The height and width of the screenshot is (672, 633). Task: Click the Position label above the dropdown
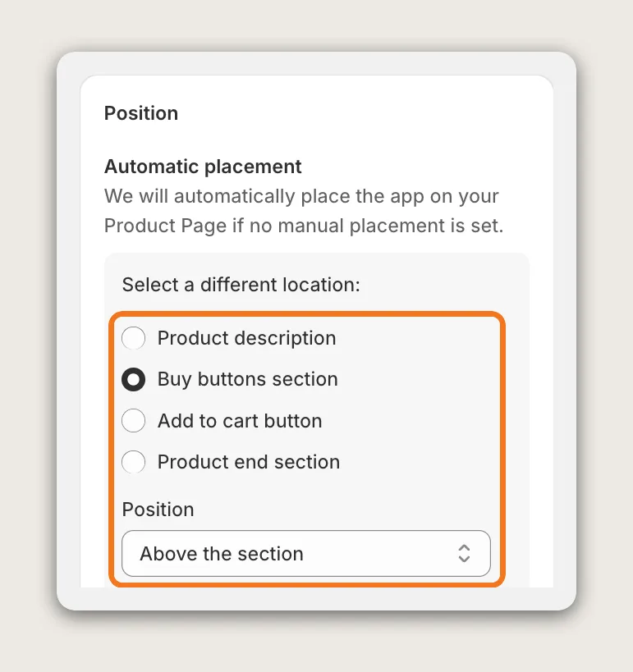point(158,510)
